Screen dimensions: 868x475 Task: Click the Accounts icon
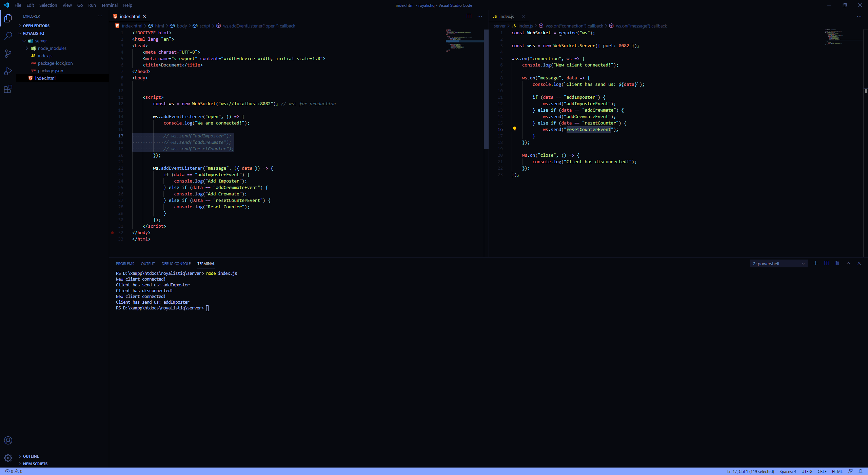coord(8,440)
